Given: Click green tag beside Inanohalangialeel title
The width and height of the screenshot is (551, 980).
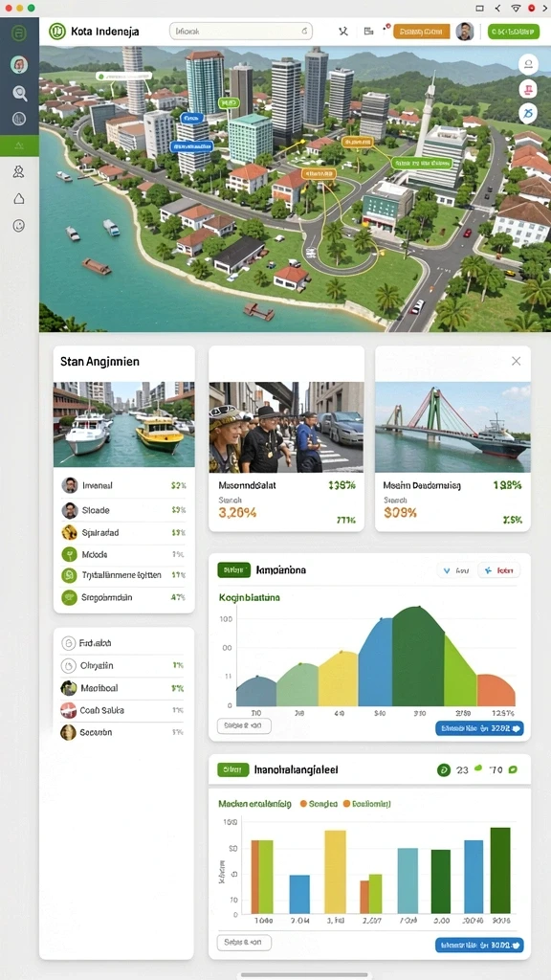Looking at the screenshot, I should point(233,770).
